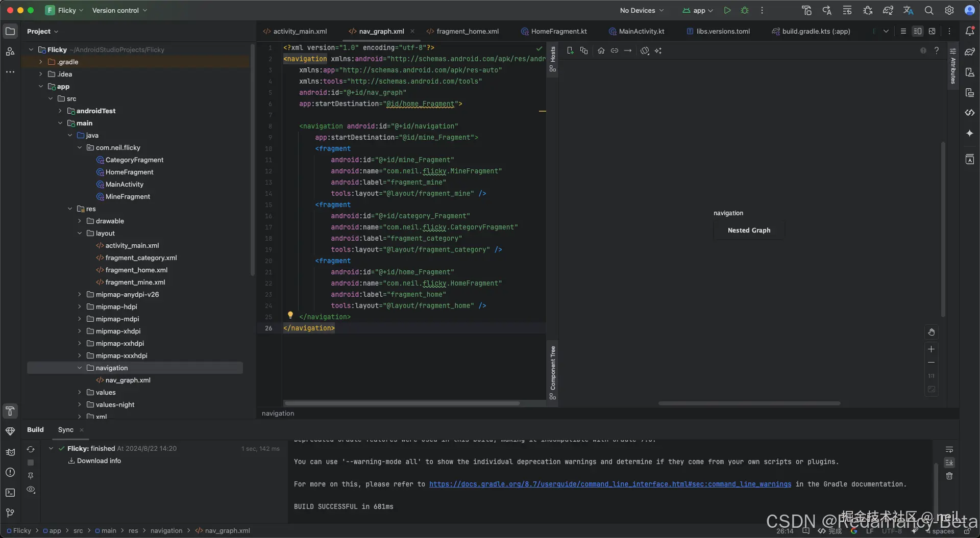The height and width of the screenshot is (538, 980).
Task: Open the Terminal tool window
Action: pyautogui.click(x=10, y=493)
